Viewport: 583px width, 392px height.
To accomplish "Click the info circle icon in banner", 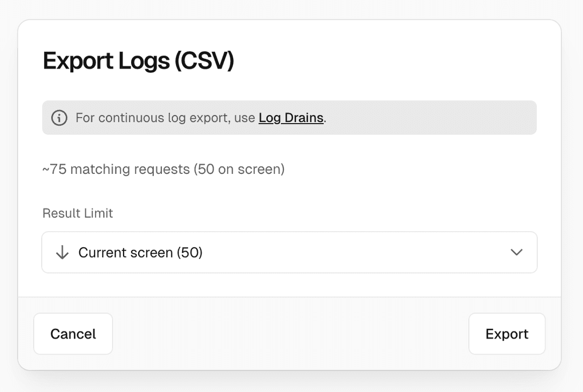I will [59, 118].
